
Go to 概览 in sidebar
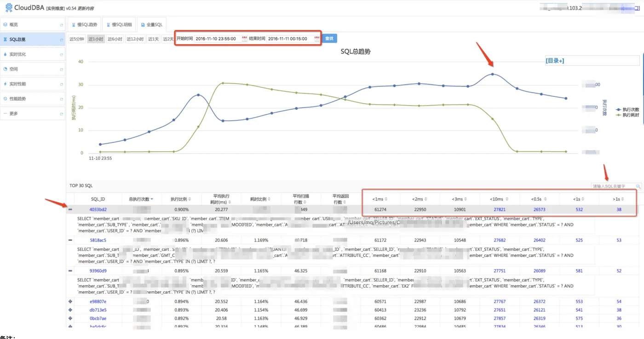point(33,25)
